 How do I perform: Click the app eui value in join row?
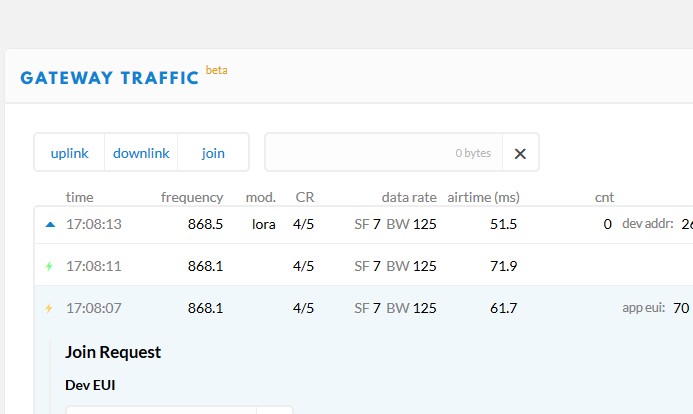(681, 308)
